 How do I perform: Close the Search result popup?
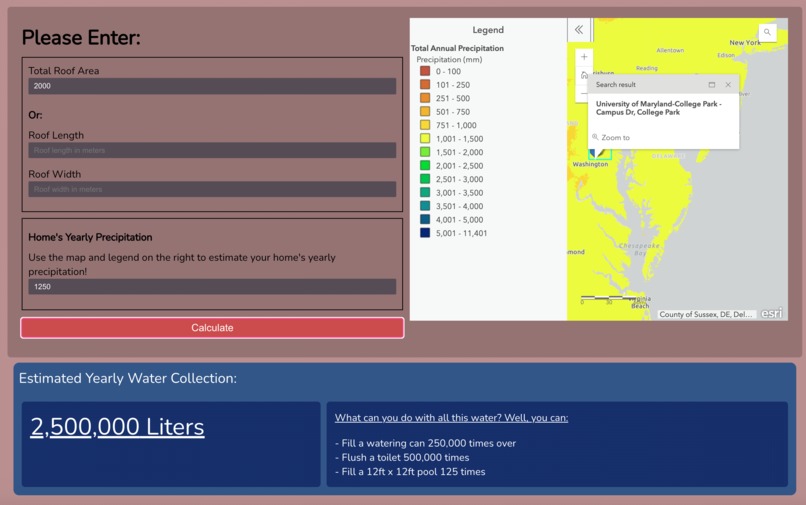pyautogui.click(x=728, y=85)
